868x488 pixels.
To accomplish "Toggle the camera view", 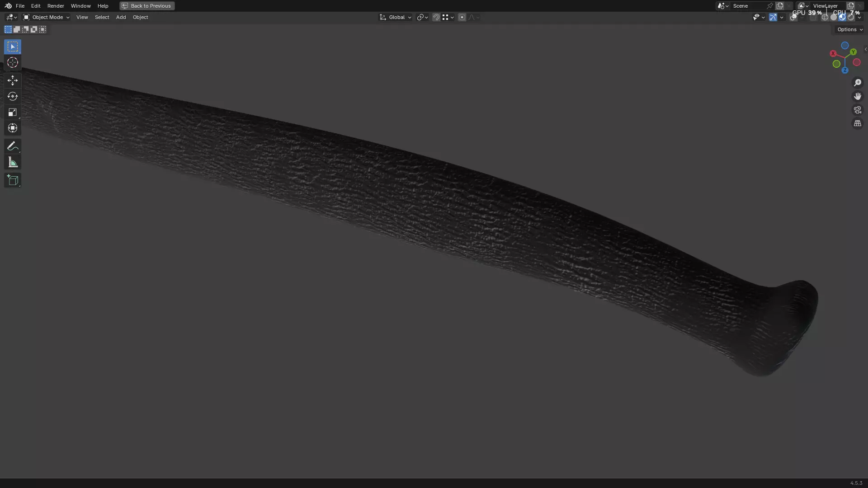I will pyautogui.click(x=858, y=110).
